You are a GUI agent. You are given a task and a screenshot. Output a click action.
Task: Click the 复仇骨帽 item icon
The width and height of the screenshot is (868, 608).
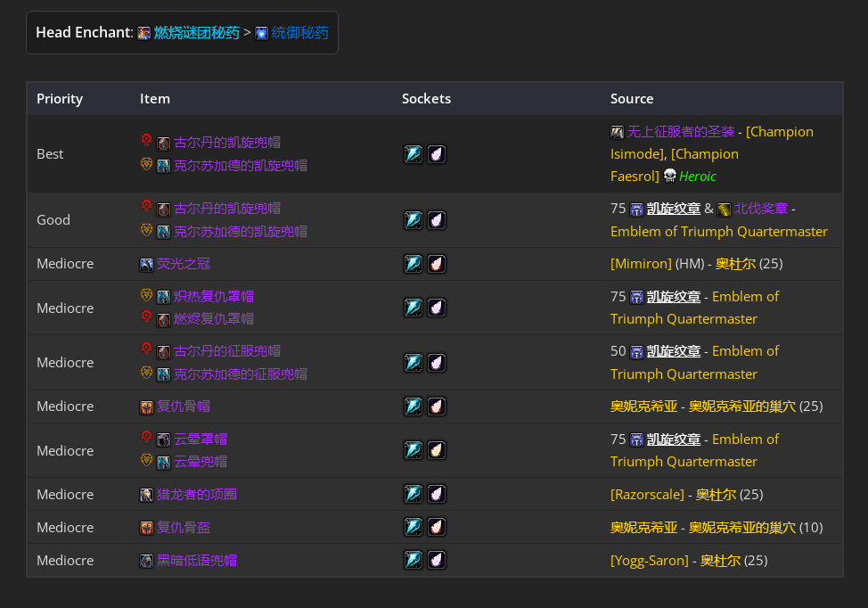[147, 407]
